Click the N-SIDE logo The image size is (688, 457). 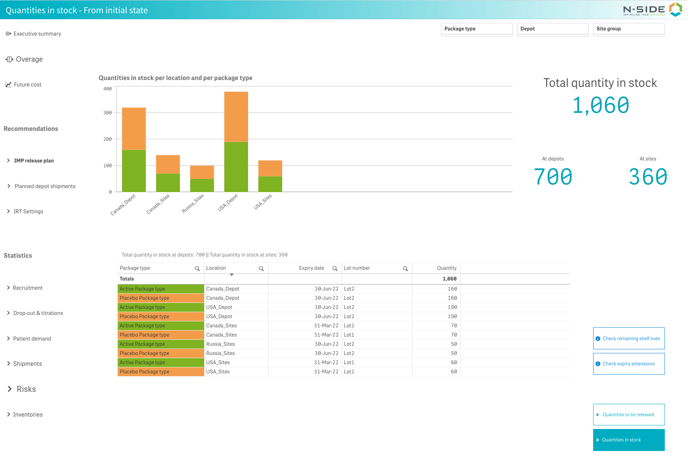[x=651, y=10]
